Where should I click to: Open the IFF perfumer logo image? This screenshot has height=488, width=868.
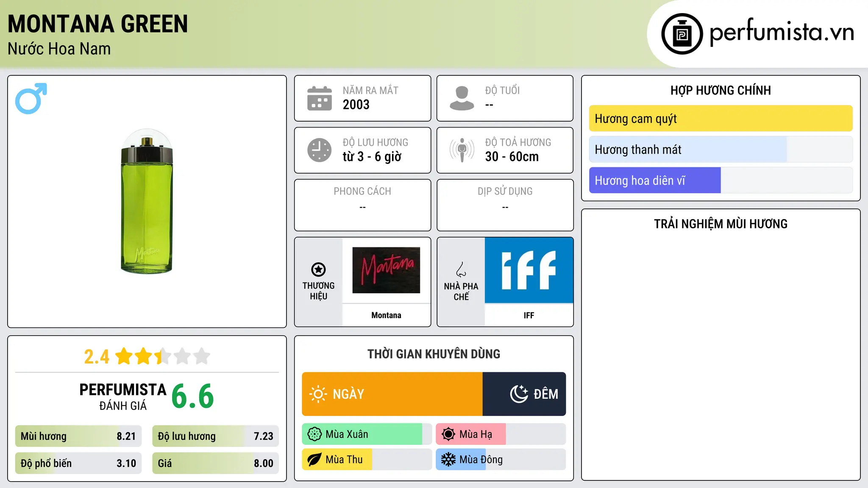point(529,270)
